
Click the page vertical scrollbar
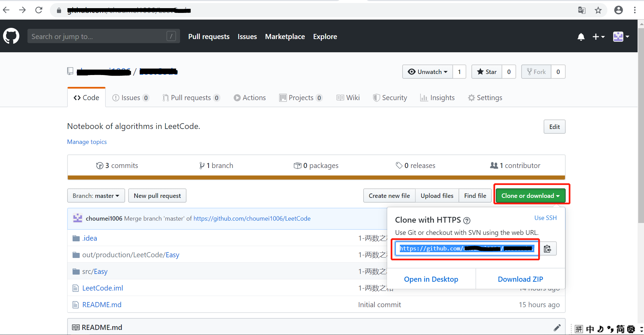[x=641, y=126]
